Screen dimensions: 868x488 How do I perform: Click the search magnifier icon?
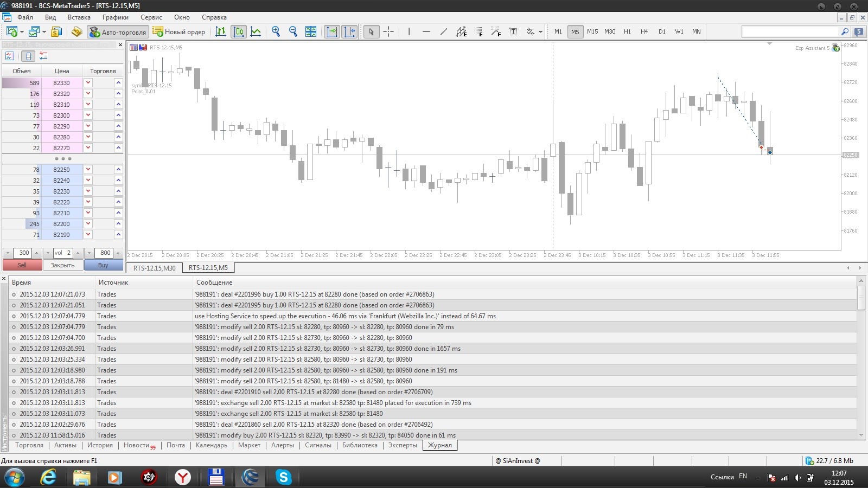click(845, 31)
